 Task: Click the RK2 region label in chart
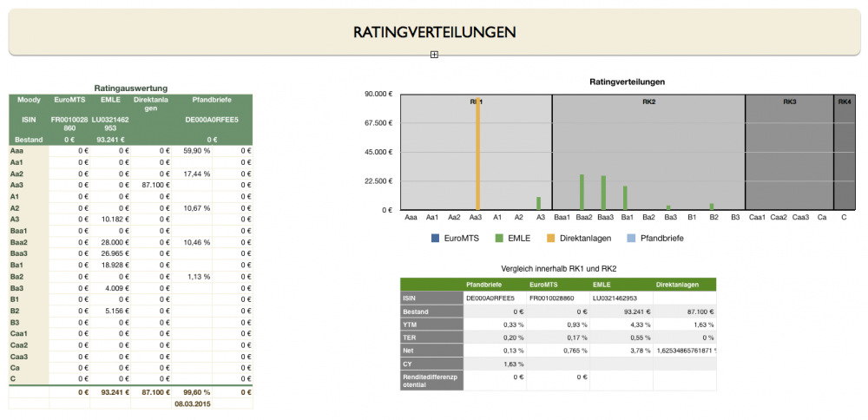pyautogui.click(x=648, y=102)
